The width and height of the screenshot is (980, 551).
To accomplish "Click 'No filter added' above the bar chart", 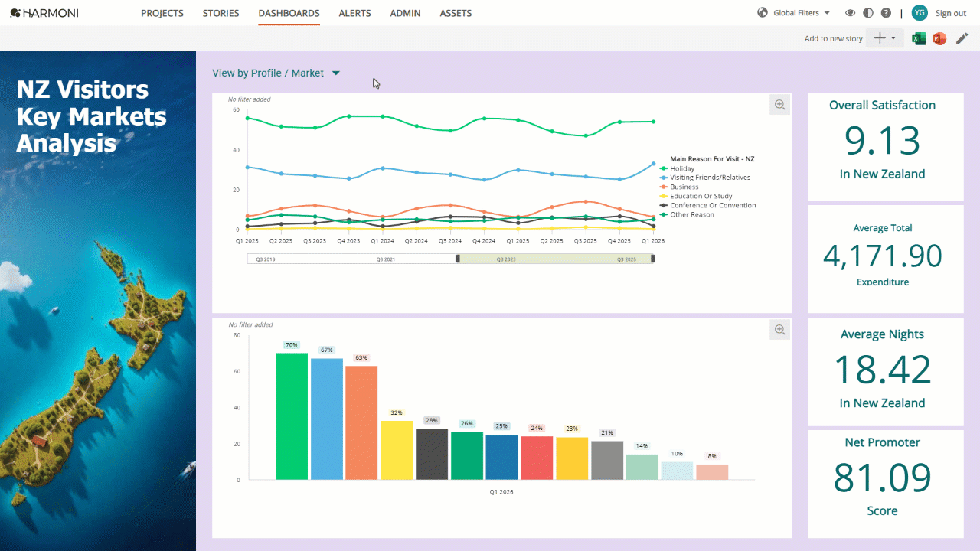I will click(x=251, y=324).
